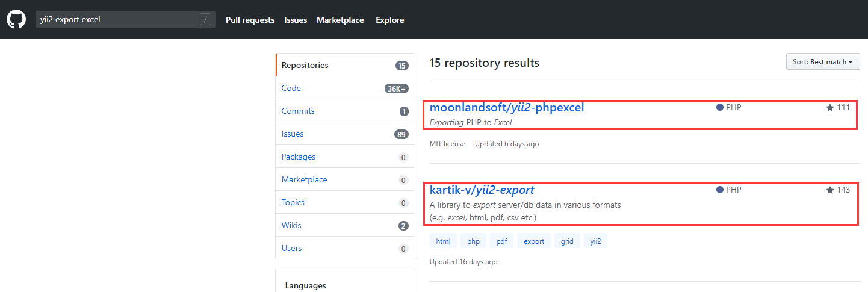Click star icon for kartik-v repository
The width and height of the screenshot is (868, 292).
[x=830, y=190]
